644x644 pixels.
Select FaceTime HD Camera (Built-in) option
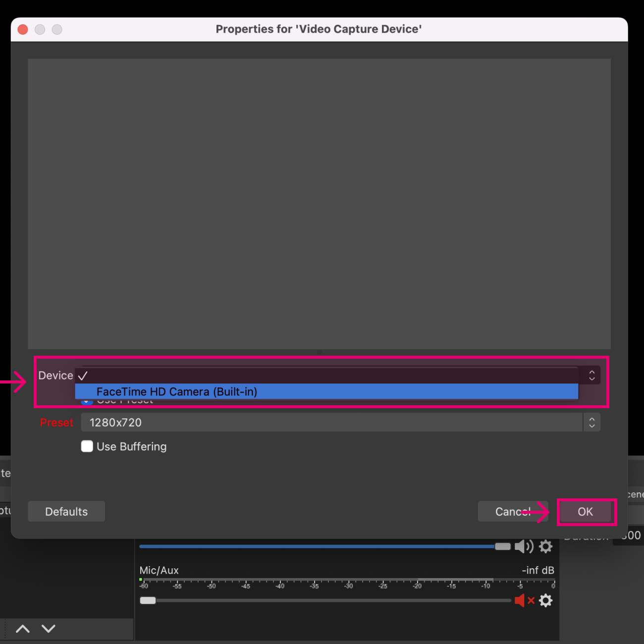point(326,391)
